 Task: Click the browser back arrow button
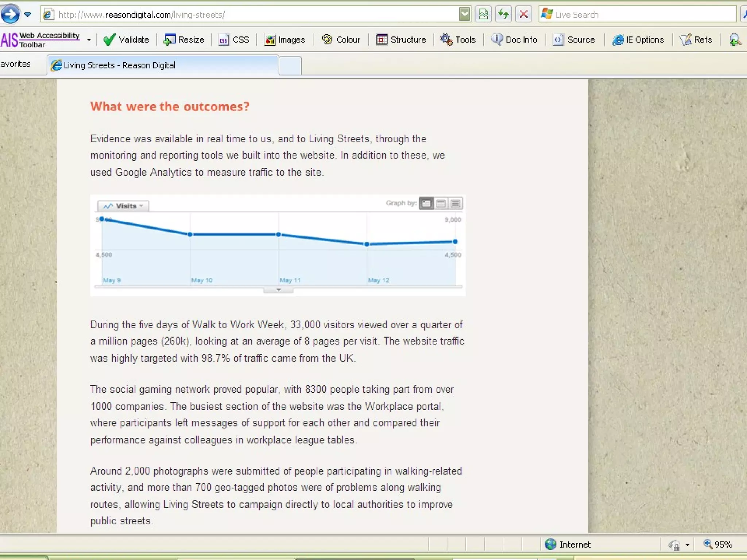click(x=10, y=14)
